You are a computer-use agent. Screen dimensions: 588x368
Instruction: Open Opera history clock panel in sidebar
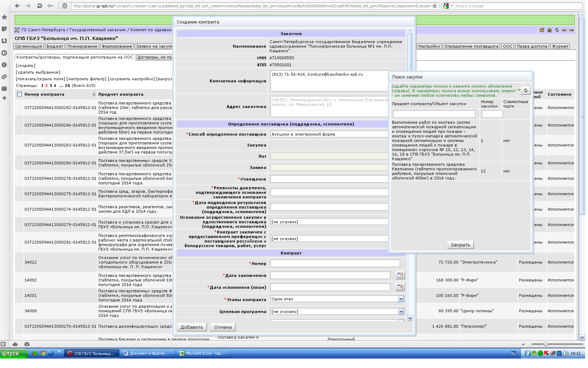pyautogui.click(x=4, y=53)
